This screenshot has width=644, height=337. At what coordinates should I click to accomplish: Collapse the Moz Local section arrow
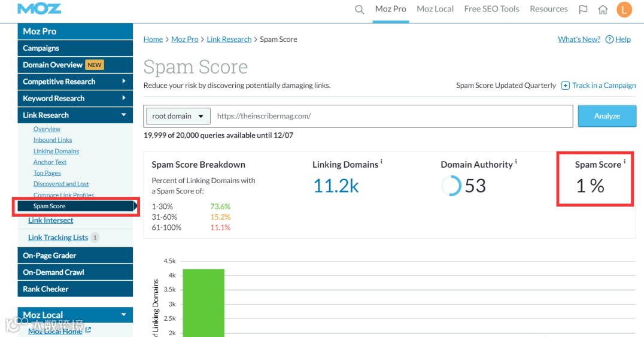click(124, 315)
